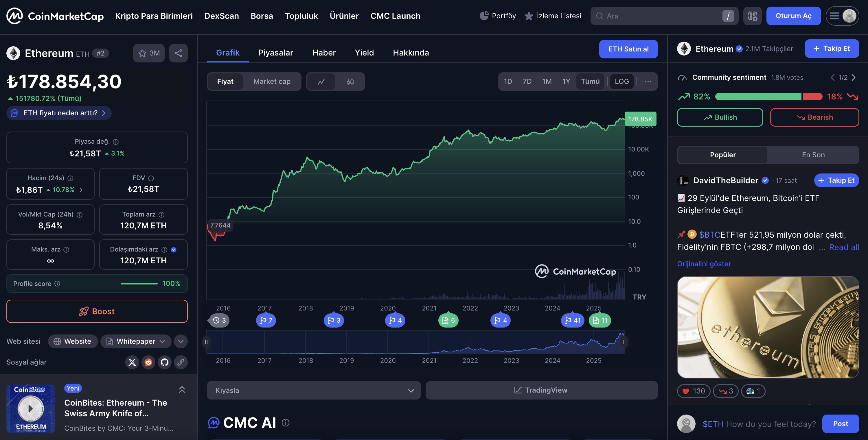The image size is (868, 440).
Task: Select the En Son feed toggle
Action: tap(813, 155)
